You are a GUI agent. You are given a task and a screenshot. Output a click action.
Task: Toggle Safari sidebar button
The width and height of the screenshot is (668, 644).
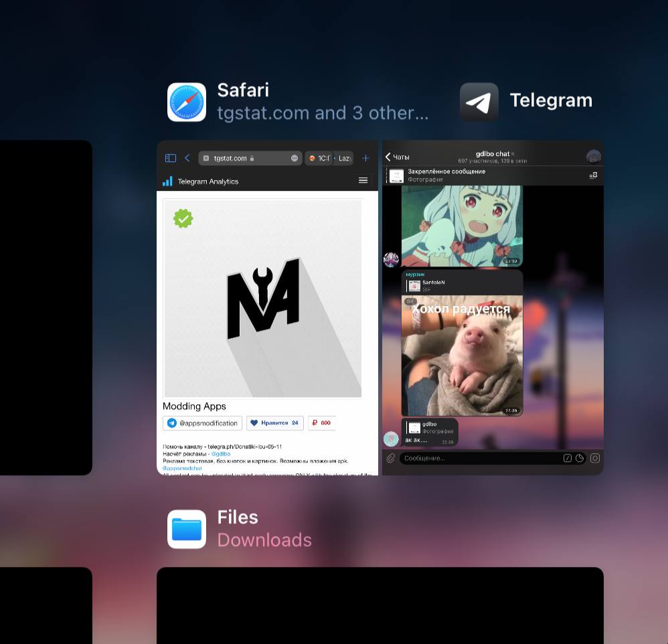click(x=171, y=158)
